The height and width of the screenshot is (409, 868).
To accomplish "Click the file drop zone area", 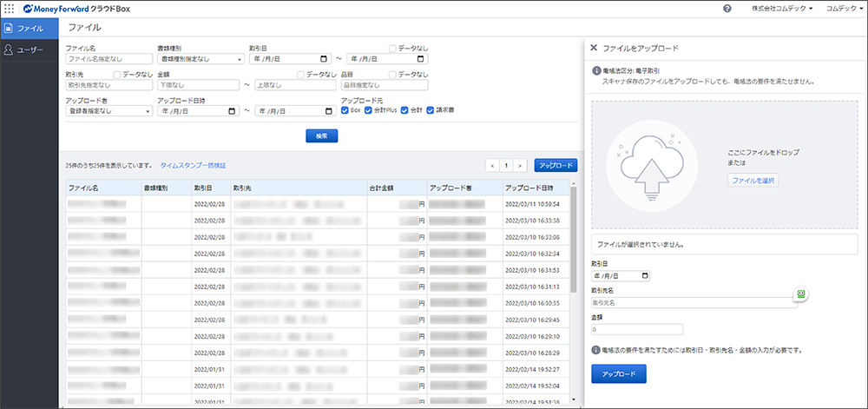I will (725, 165).
